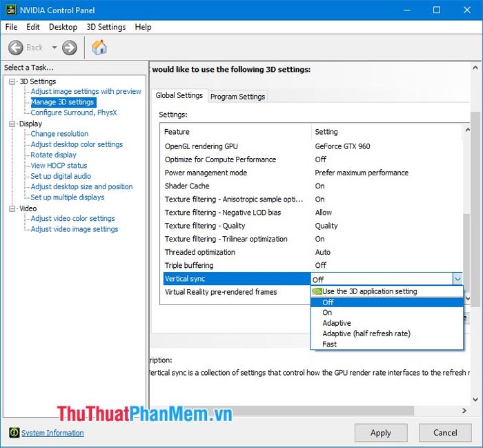Screen dimensions: 483x448
Task: Open Configure Surround, PhysX
Action: point(74,113)
